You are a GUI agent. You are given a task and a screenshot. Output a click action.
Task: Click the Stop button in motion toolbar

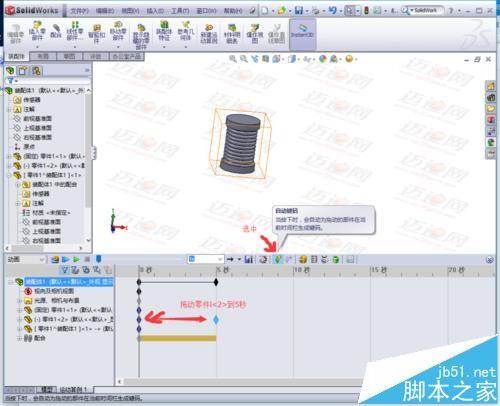click(87, 259)
